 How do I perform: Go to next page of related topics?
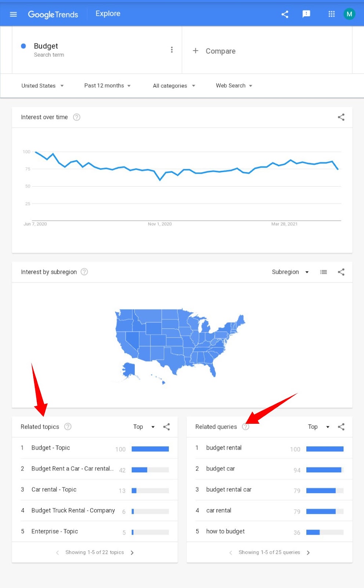(x=132, y=552)
